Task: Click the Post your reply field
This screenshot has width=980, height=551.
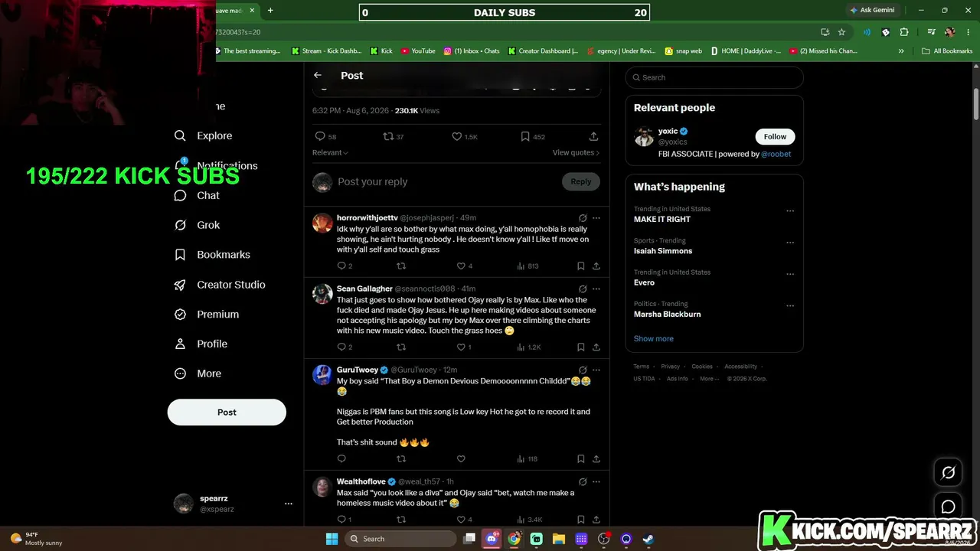Action: click(448, 181)
